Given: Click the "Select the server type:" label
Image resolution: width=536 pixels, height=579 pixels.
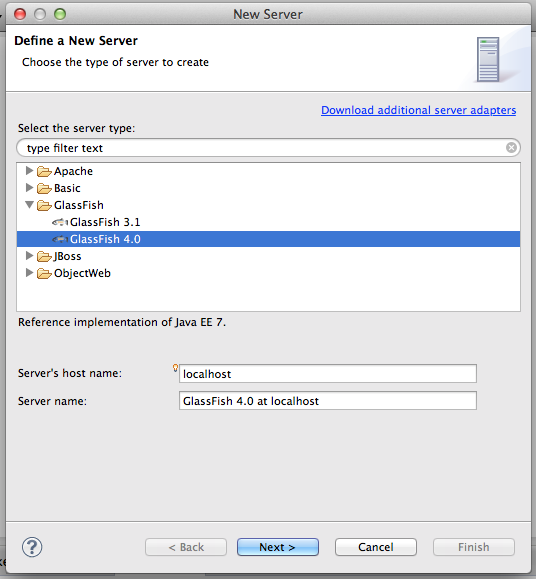Looking at the screenshot, I should [x=76, y=128].
